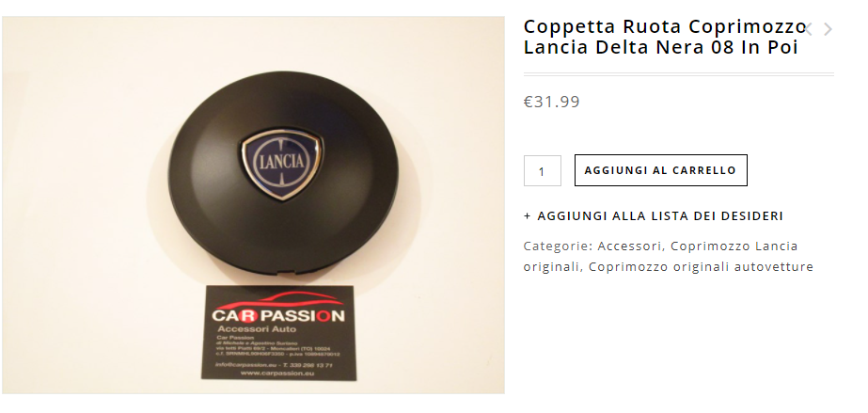868x413 pixels.
Task: Click the €31.99 price
Action: coord(552,102)
